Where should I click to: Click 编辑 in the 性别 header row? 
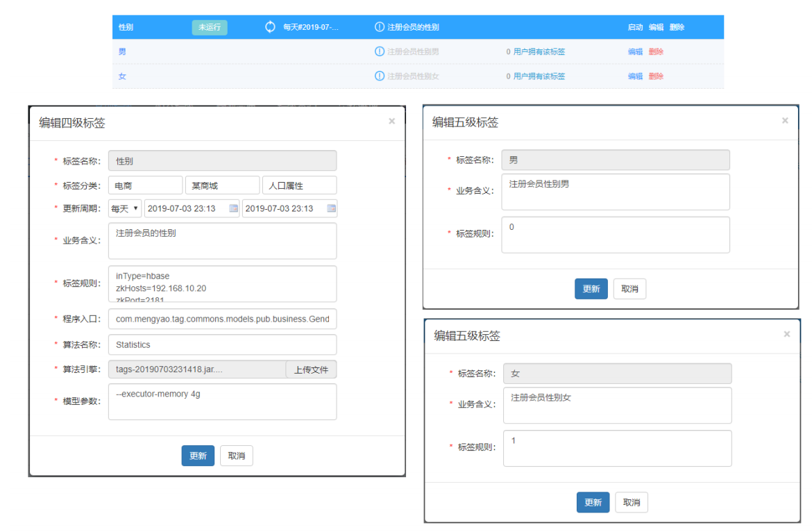pyautogui.click(x=656, y=27)
